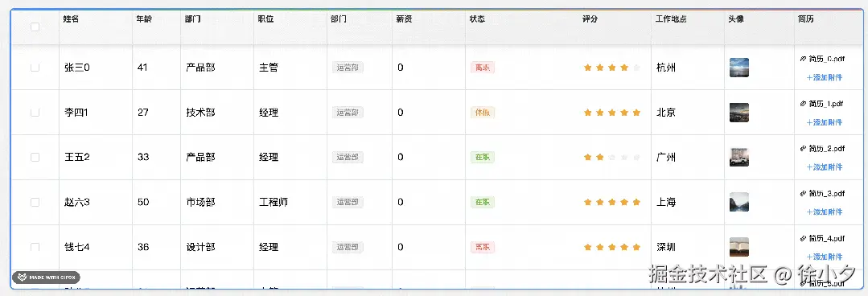Click the paperclip icon beside 简历_0.pdf

(803, 58)
